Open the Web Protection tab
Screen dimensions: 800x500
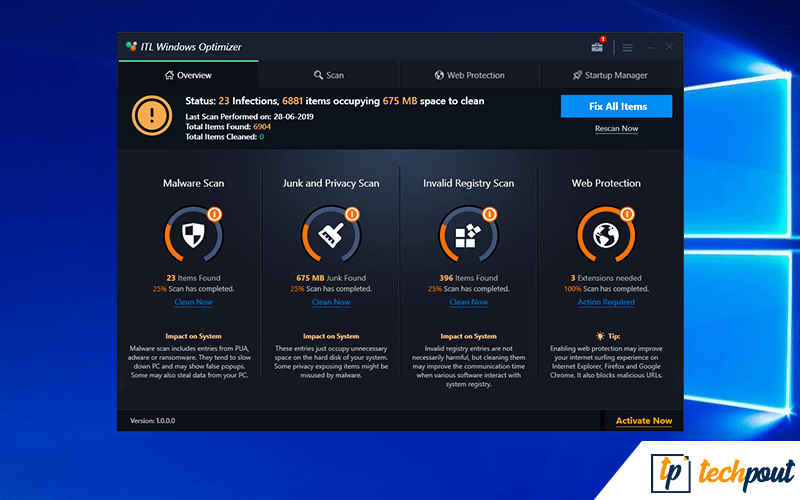pyautogui.click(x=469, y=75)
